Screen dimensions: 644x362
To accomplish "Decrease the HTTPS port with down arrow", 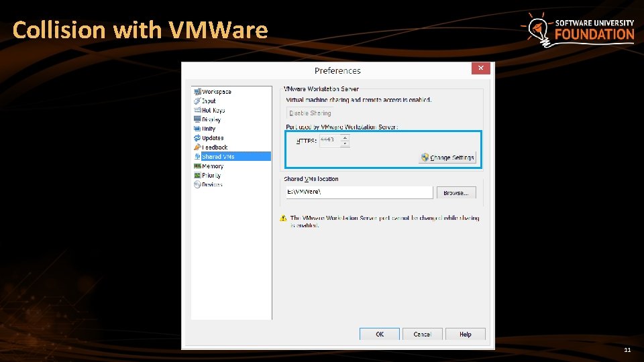I will click(345, 143).
